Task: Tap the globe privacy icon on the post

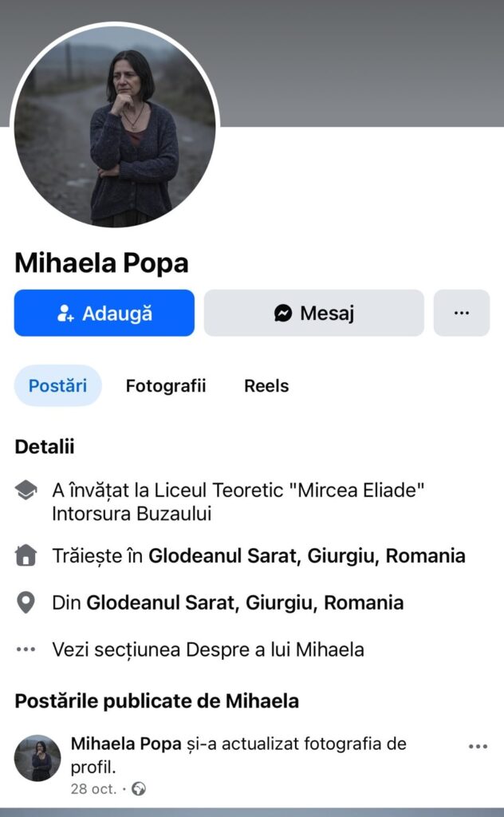Action: coord(139,790)
